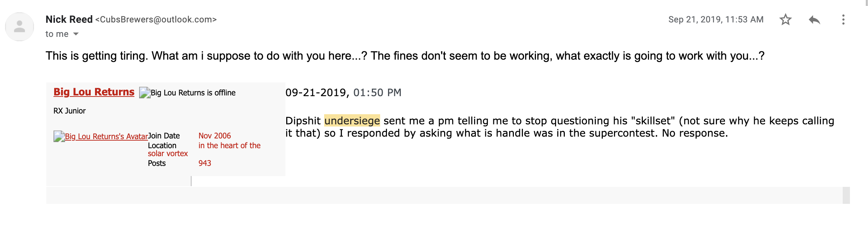Viewport: 868px width, 240px height.
Task: Open the Big Lou Returns profile link
Action: (94, 92)
